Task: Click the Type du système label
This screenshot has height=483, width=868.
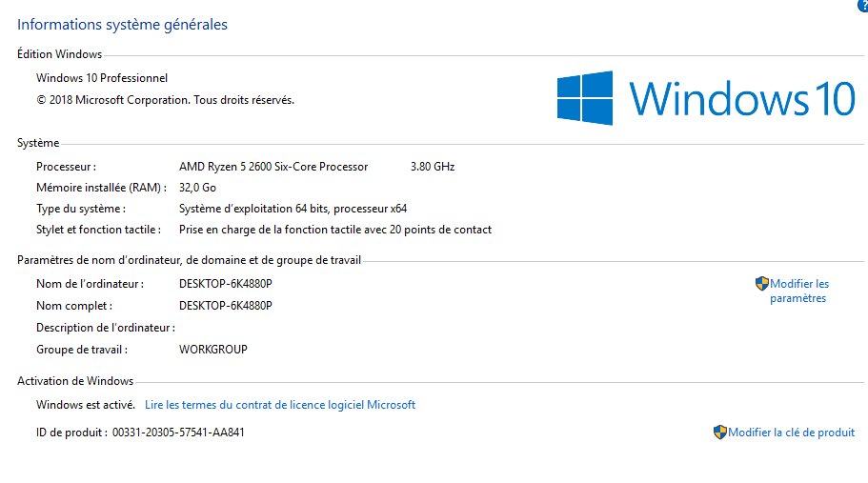Action: pyautogui.click(x=81, y=209)
